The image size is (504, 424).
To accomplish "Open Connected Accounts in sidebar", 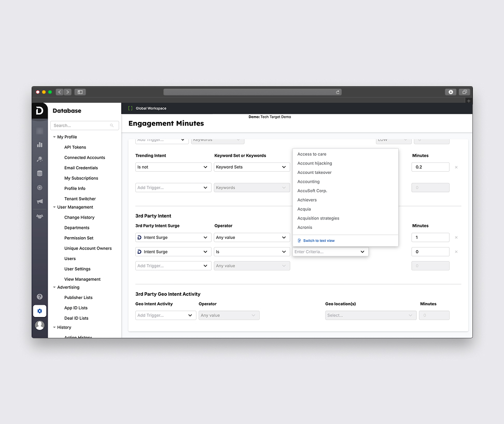I will click(85, 158).
